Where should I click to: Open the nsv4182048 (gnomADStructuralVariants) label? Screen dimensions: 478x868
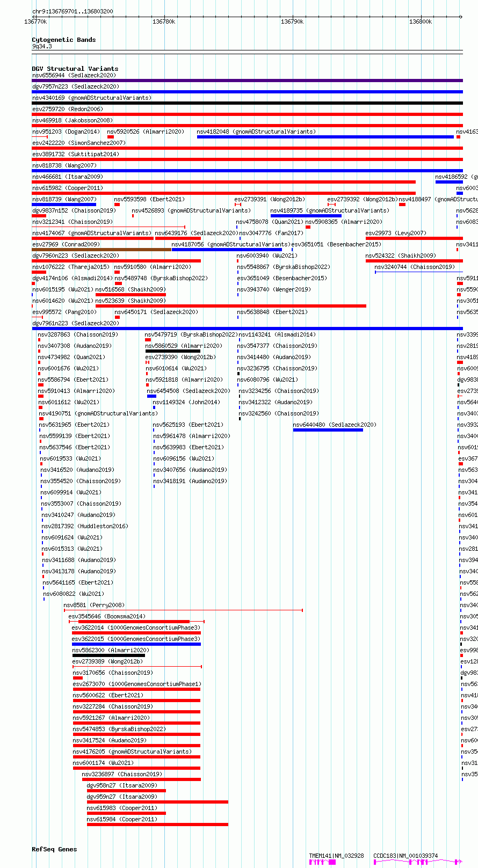[256, 132]
